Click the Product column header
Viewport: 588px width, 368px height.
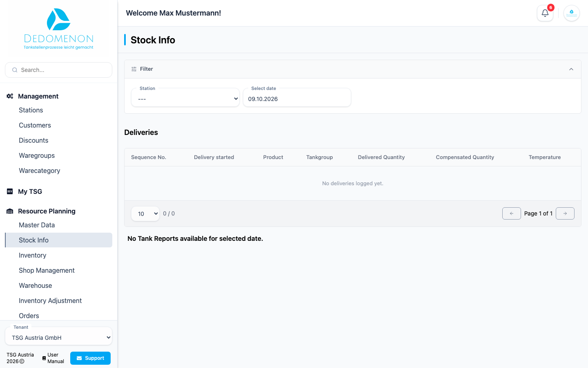tap(273, 157)
